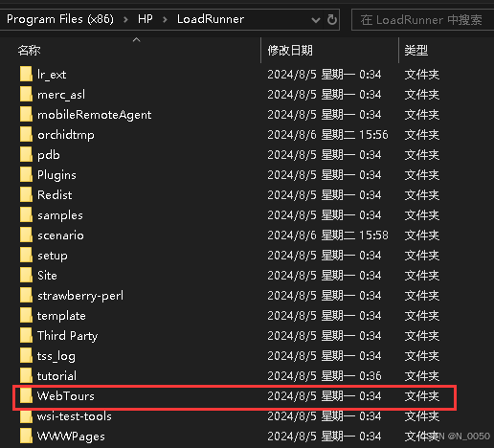Select the WWWPages folder name

click(x=71, y=437)
